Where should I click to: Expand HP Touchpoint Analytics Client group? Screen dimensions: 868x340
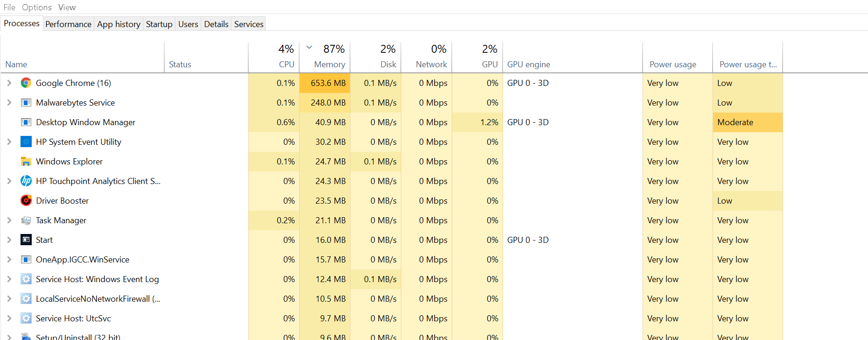pyautogui.click(x=9, y=181)
